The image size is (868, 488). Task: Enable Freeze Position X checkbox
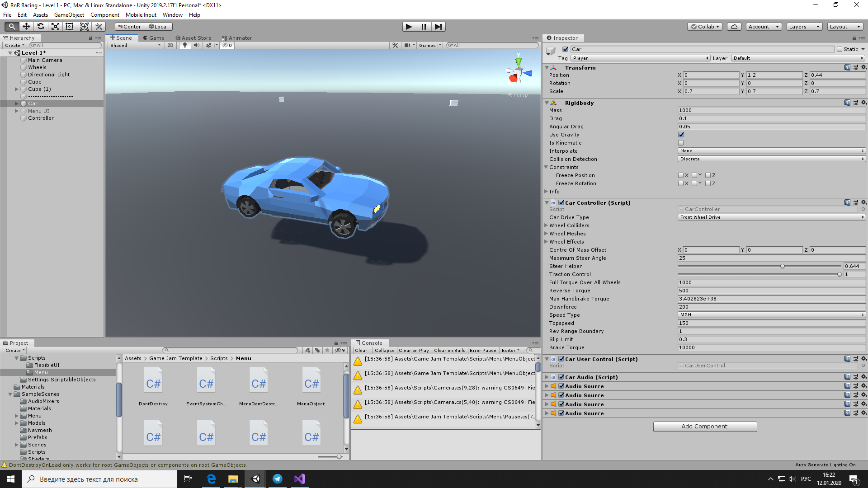(x=681, y=175)
